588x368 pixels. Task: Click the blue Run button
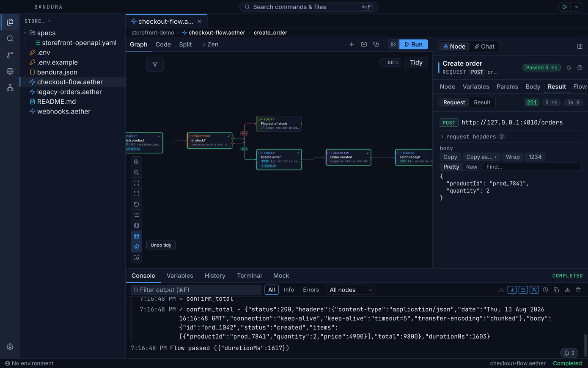[x=414, y=44]
